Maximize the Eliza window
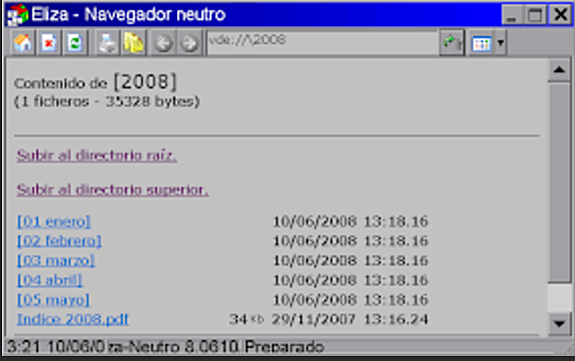The height and width of the screenshot is (361, 575). point(535,15)
